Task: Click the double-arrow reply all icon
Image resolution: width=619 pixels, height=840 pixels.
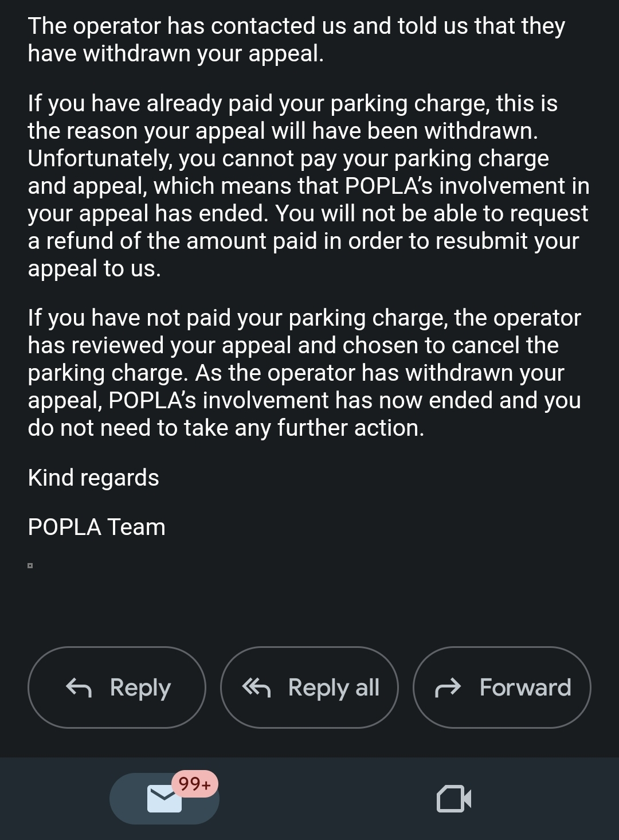Action: (x=256, y=687)
